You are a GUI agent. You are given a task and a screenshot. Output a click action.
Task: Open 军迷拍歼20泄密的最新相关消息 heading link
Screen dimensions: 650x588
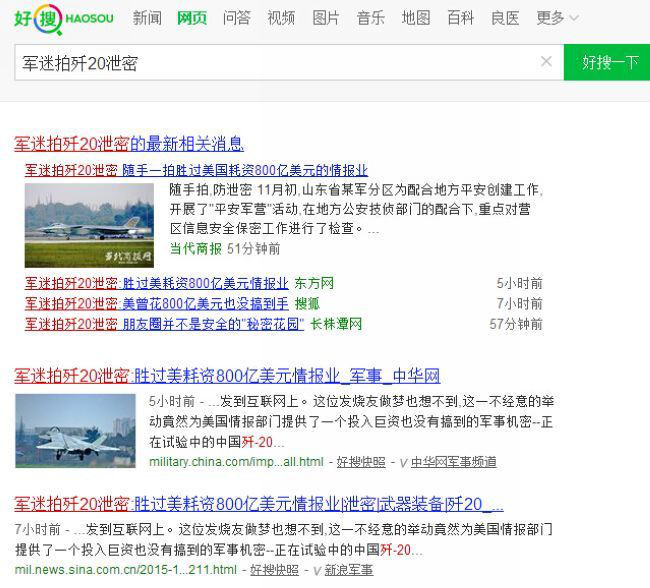[x=129, y=144]
